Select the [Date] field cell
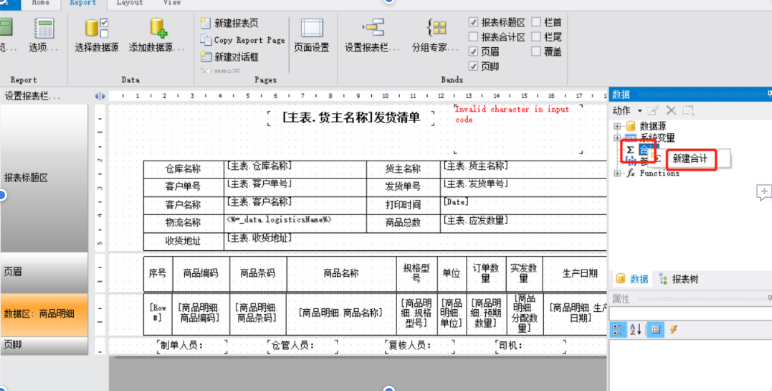The image size is (772, 391). point(523,205)
